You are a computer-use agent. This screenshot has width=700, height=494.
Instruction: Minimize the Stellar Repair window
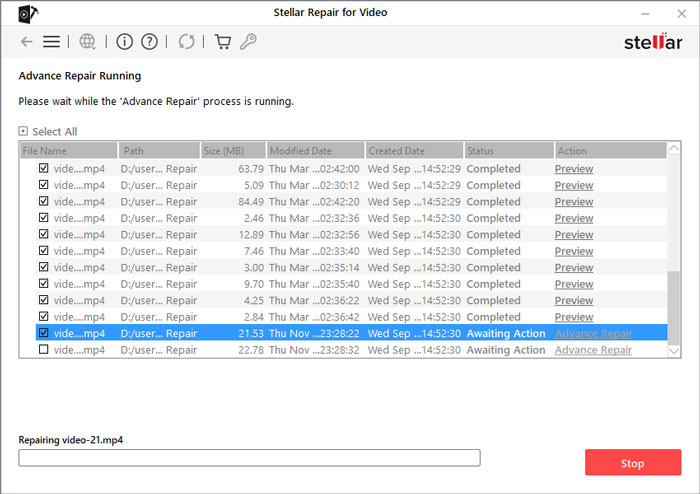click(645, 13)
